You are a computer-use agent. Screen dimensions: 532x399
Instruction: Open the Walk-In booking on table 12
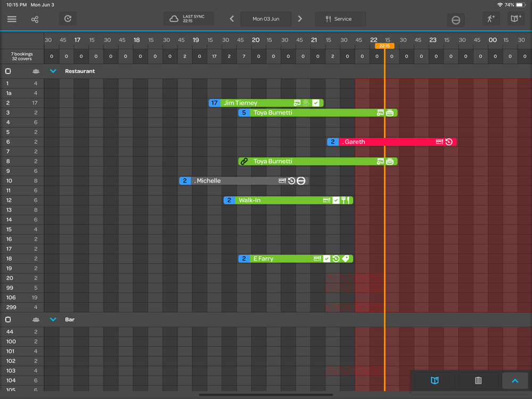(288, 200)
